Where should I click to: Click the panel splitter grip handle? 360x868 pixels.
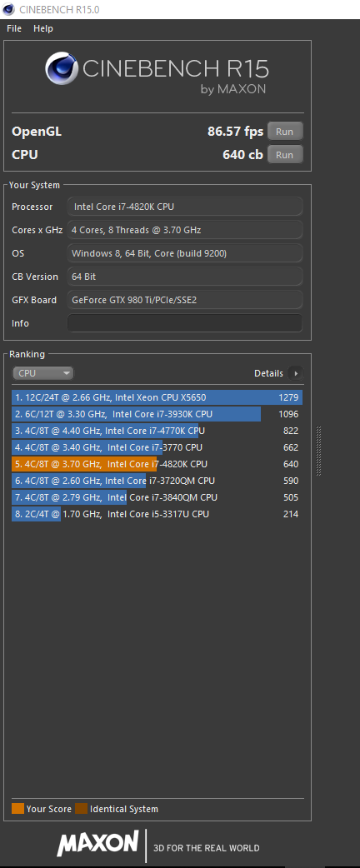pyautogui.click(x=318, y=451)
